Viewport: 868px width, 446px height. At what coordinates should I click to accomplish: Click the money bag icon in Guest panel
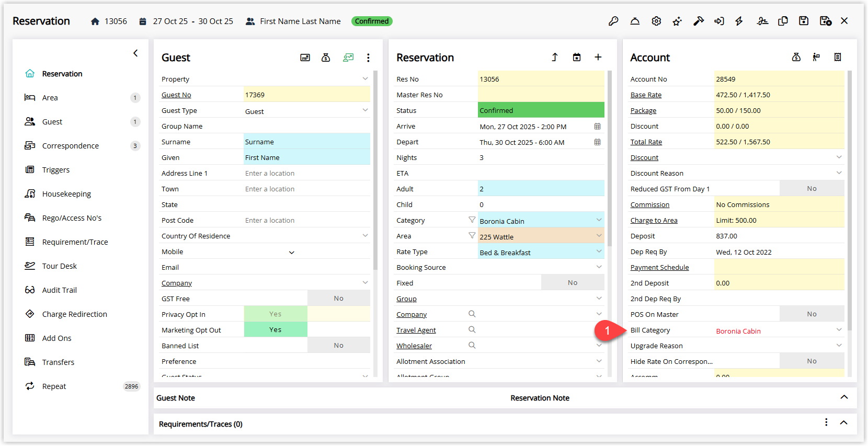click(x=326, y=58)
